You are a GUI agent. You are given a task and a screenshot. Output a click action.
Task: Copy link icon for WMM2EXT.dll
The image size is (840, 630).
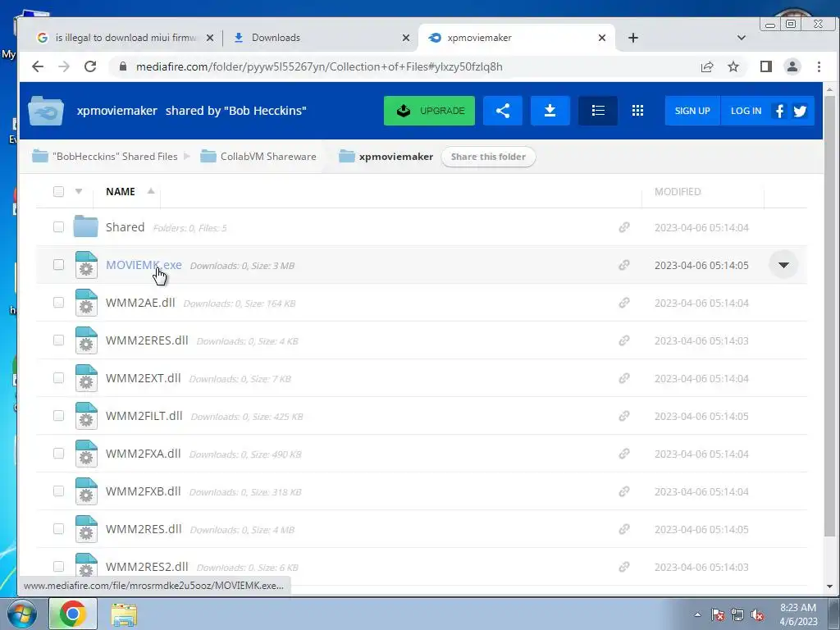[624, 378]
